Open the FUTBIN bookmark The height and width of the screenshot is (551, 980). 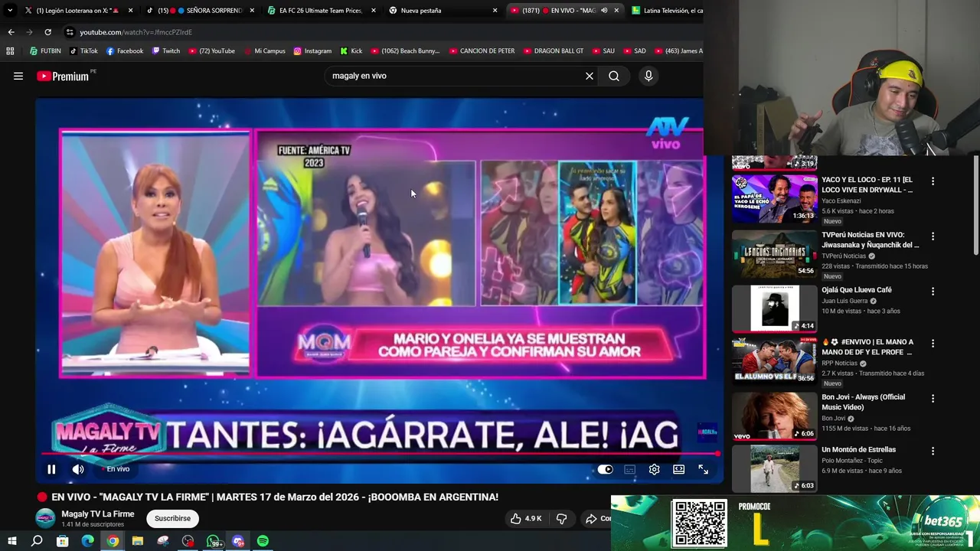coord(45,51)
